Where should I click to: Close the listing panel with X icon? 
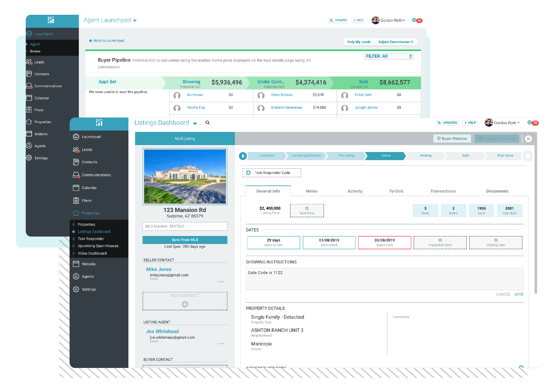(528, 139)
